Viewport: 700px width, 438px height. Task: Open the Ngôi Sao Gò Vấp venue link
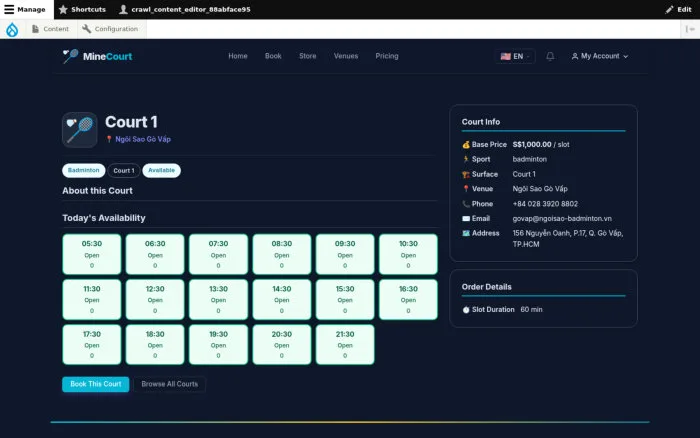coord(143,139)
